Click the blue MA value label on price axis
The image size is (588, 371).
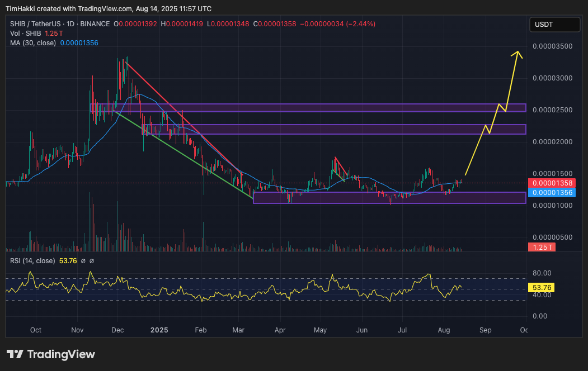(552, 192)
